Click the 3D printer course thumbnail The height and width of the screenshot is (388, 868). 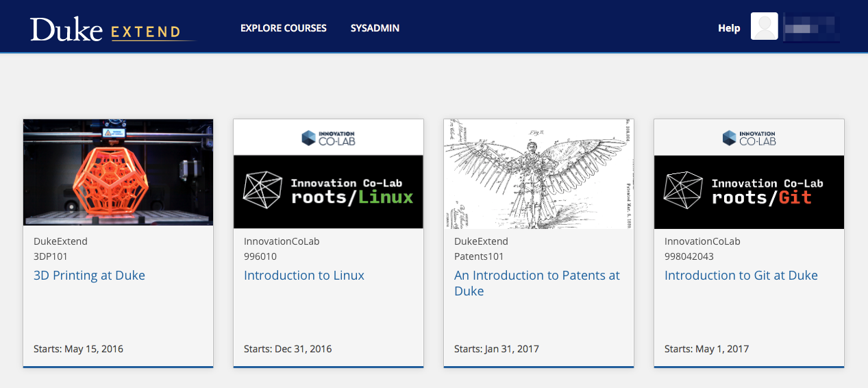[118, 172]
